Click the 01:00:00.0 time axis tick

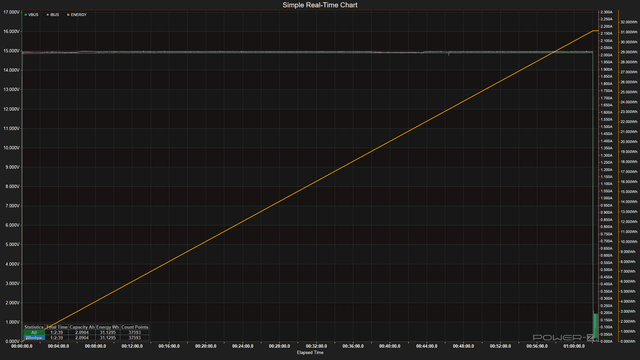pos(574,346)
